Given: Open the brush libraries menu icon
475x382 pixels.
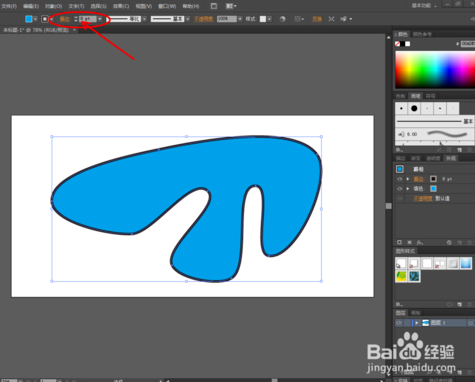Looking at the screenshot, I should 399,150.
